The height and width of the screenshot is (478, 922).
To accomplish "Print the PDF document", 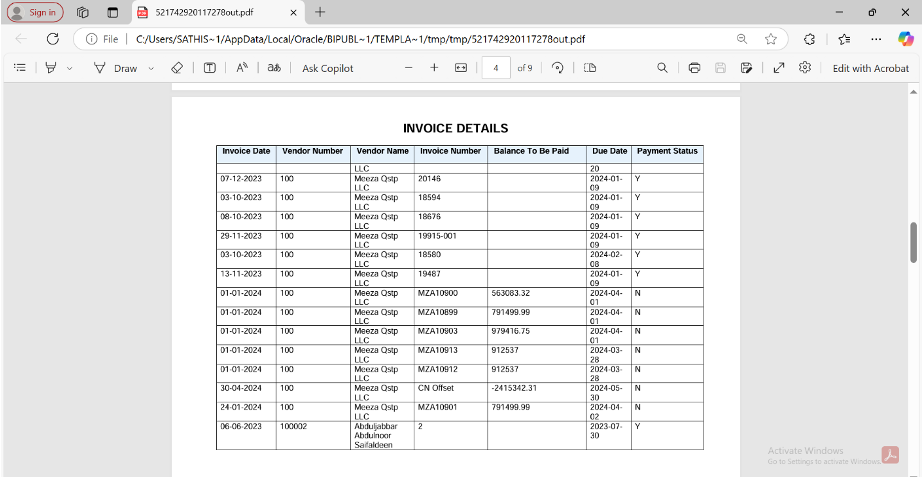I will (694, 68).
